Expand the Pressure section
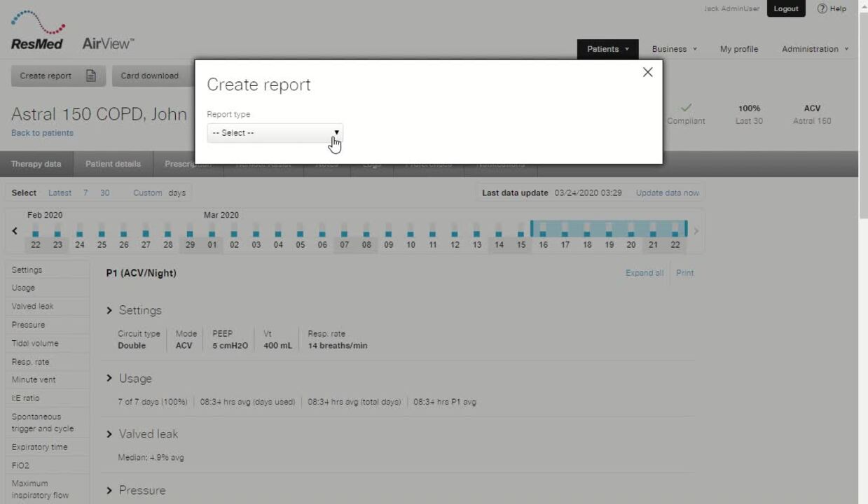This screenshot has width=868, height=504. (x=109, y=490)
